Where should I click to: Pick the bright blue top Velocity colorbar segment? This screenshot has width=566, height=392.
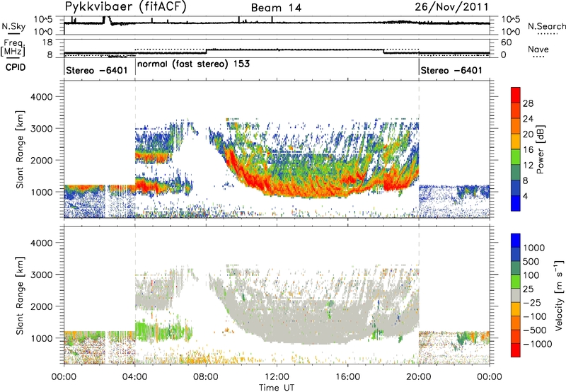516,241
